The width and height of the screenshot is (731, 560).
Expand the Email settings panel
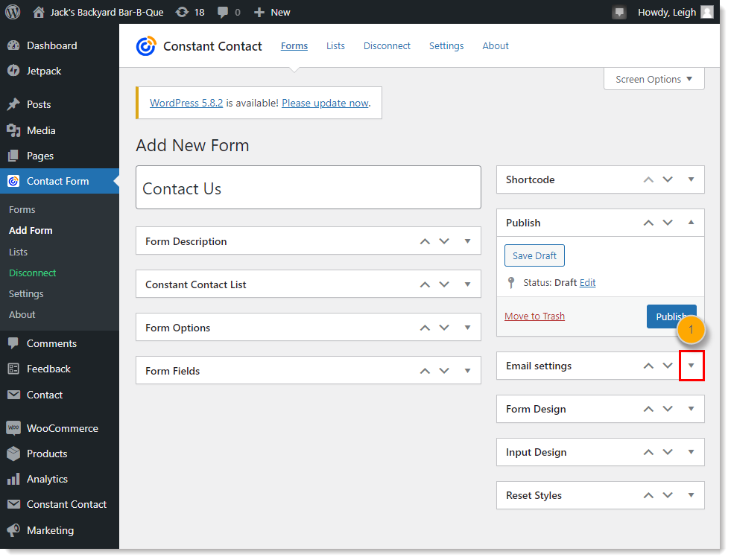(692, 366)
